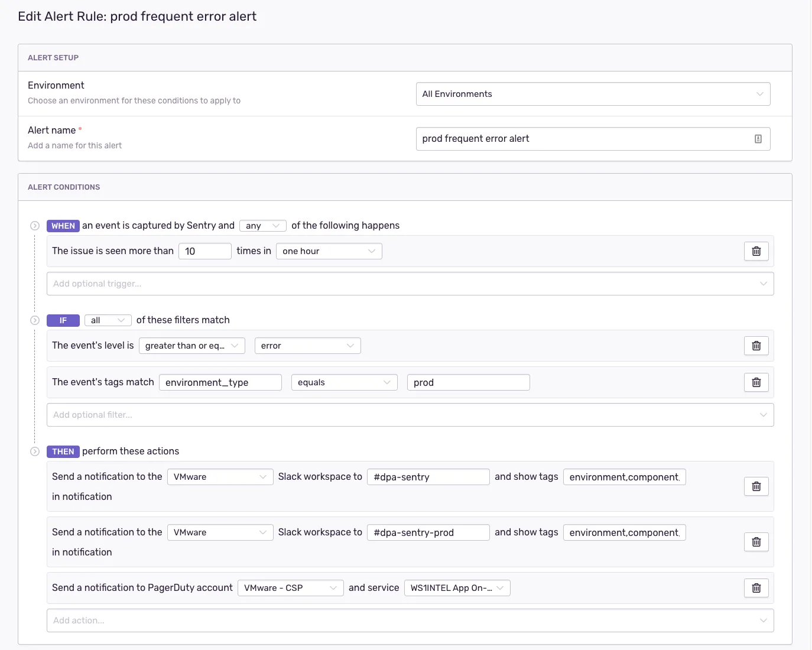The image size is (812, 650).
Task: Delete the issue frequency trigger row
Action: tap(756, 251)
